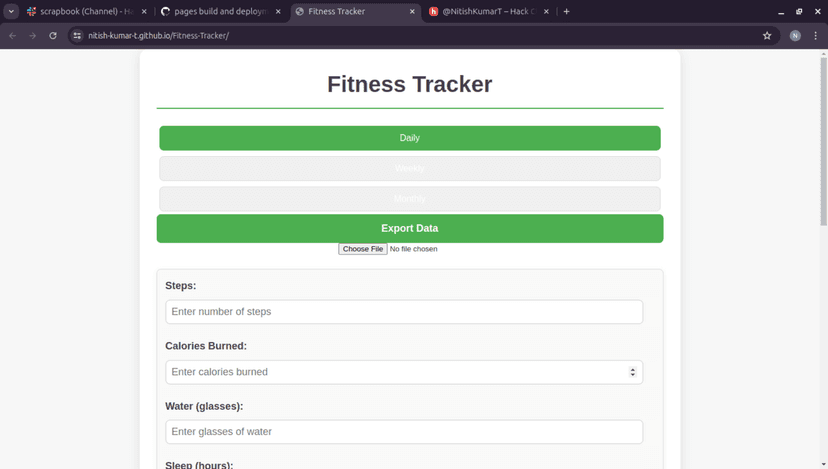Close the Fitness Tracker tab
Screen dimensions: 828x469
[412, 11]
